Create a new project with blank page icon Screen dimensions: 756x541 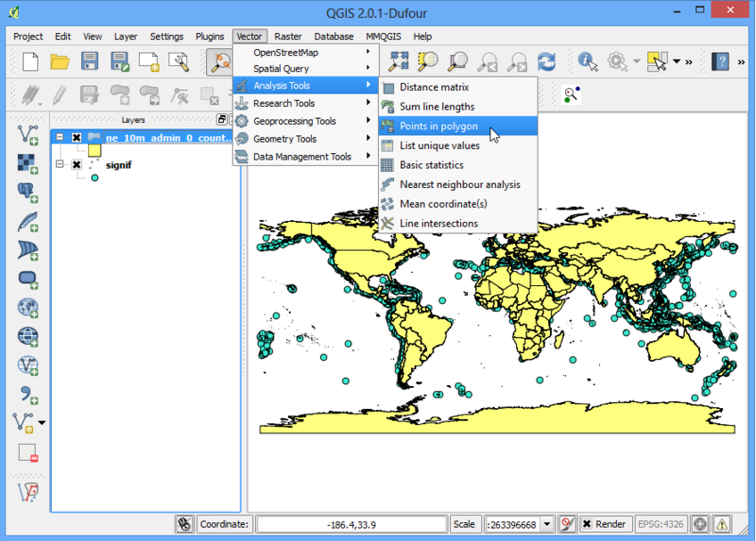pyautogui.click(x=30, y=61)
